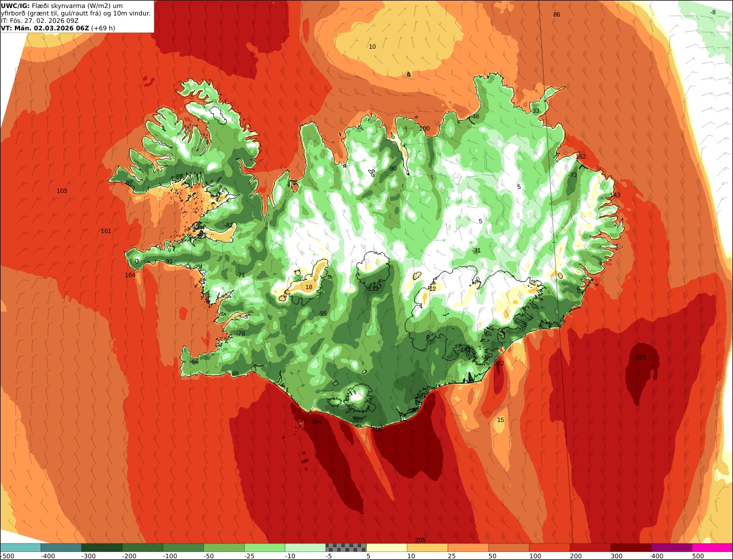
Task: Click the magenta legend swatch labeled 500
Action: [712, 547]
